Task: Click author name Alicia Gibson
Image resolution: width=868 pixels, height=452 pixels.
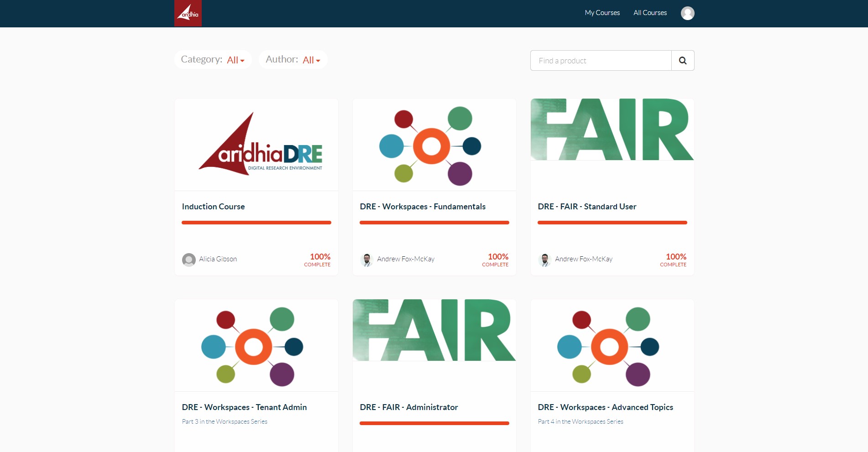Action: [x=218, y=259]
